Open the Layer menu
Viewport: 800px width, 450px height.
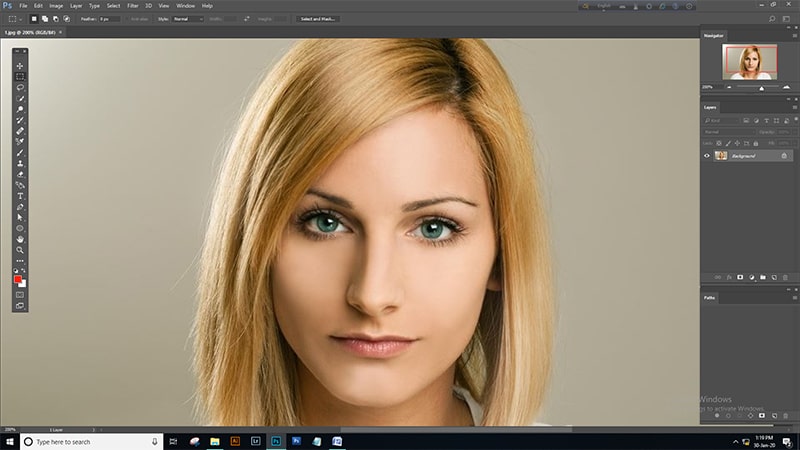[76, 6]
